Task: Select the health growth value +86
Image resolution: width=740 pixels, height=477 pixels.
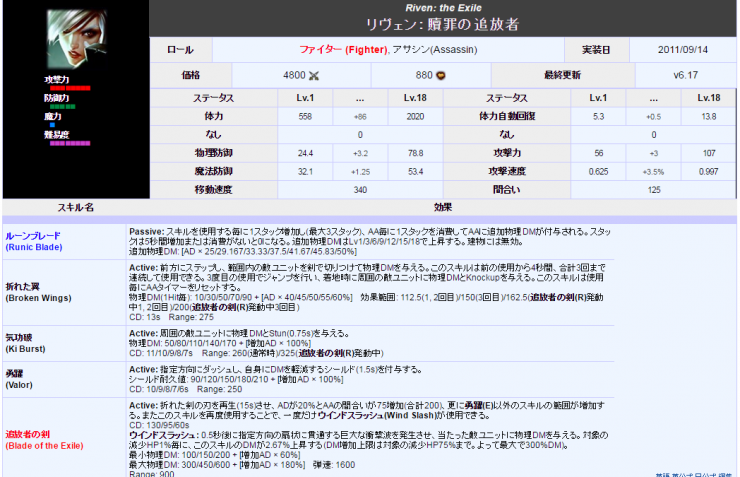Action: [360, 117]
